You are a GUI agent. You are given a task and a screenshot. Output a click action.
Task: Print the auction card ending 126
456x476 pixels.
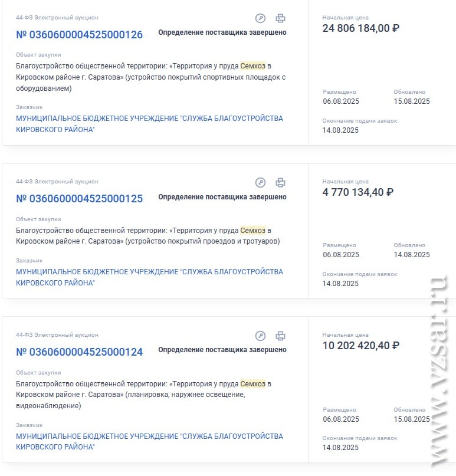pos(280,18)
